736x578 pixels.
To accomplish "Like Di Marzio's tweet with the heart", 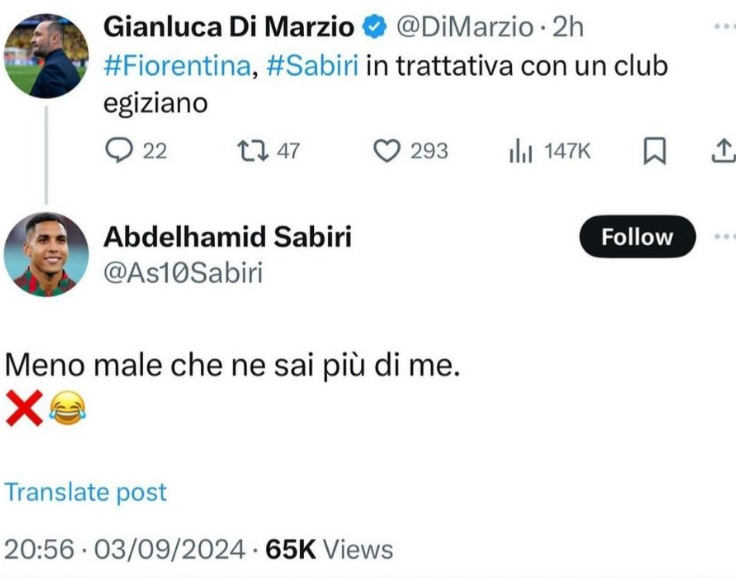I will click(x=387, y=151).
